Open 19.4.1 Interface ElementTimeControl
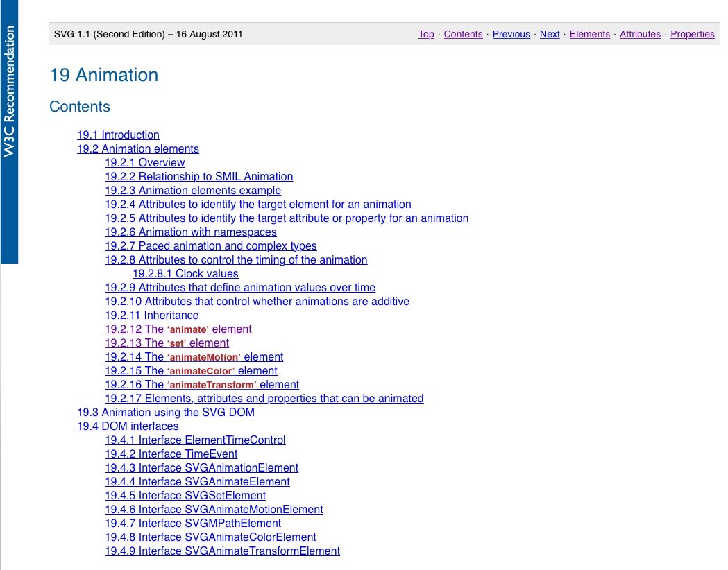Screen dimensions: 728x570 point(195,440)
